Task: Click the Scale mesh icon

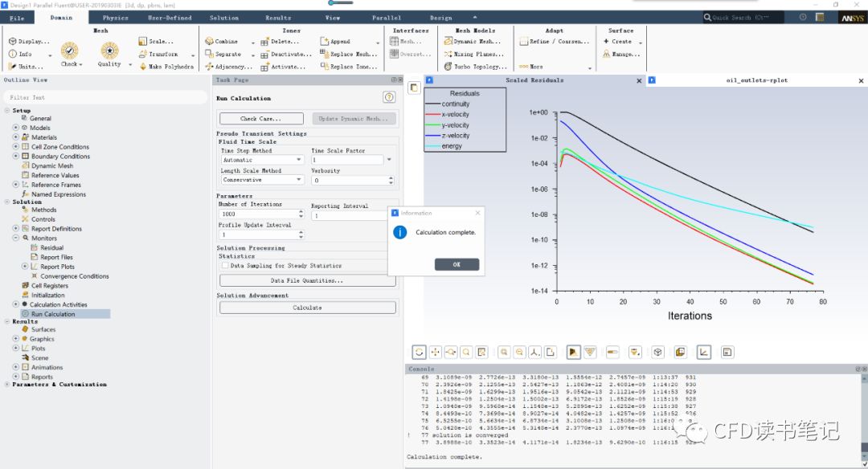Action: 143,42
